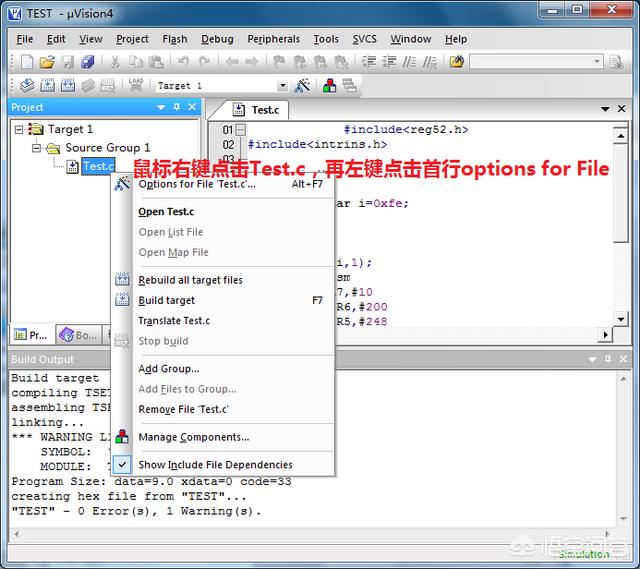Switch to Test.c editor tab

click(x=256, y=110)
